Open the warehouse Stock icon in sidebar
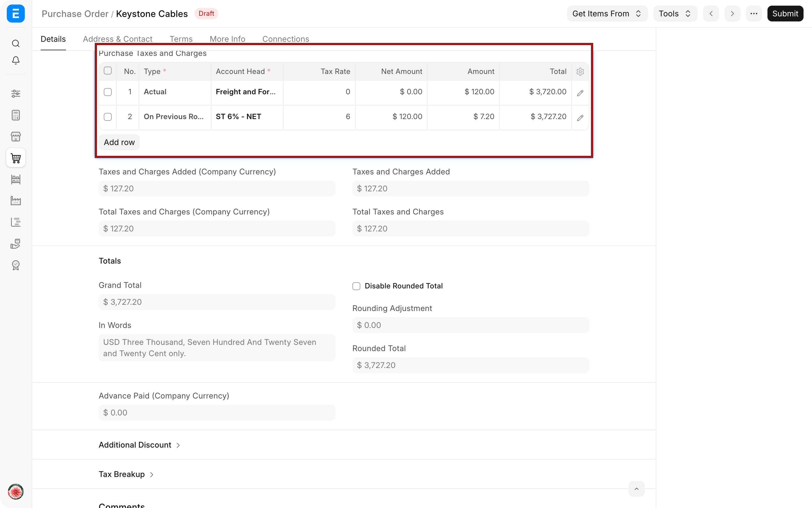Screen dimensions: 812x508 [x=16, y=179]
